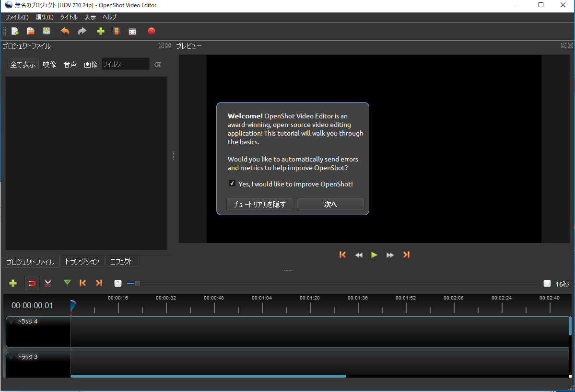The height and width of the screenshot is (392, 575).
Task: Show all files with 全て表示 filter
Action: 23,65
